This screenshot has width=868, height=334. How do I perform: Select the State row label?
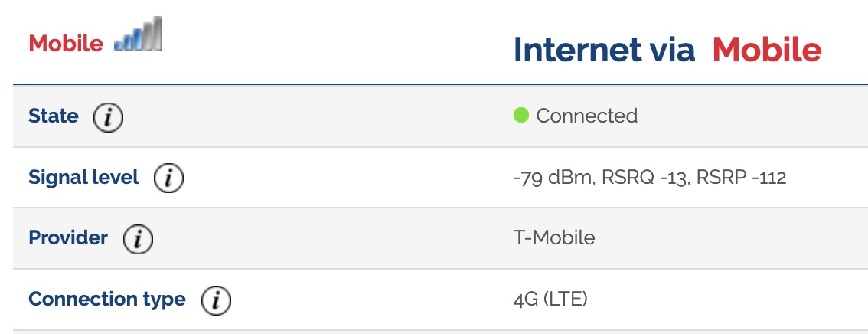click(53, 116)
